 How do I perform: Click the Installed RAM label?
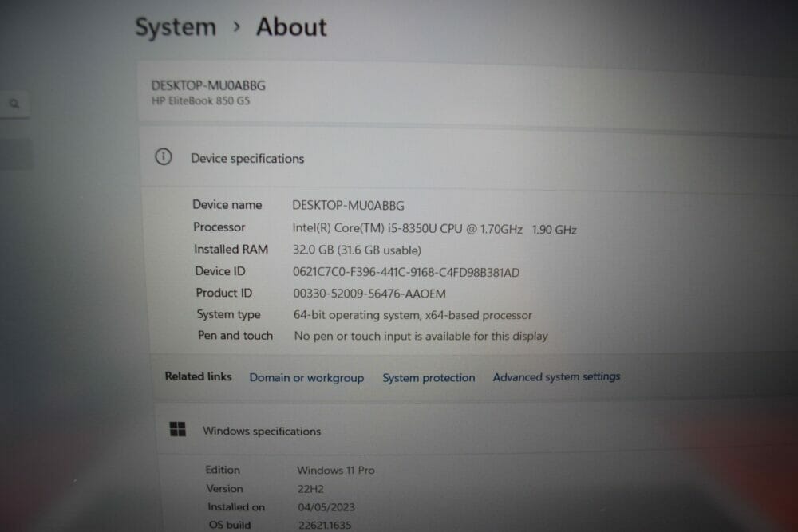tap(231, 249)
